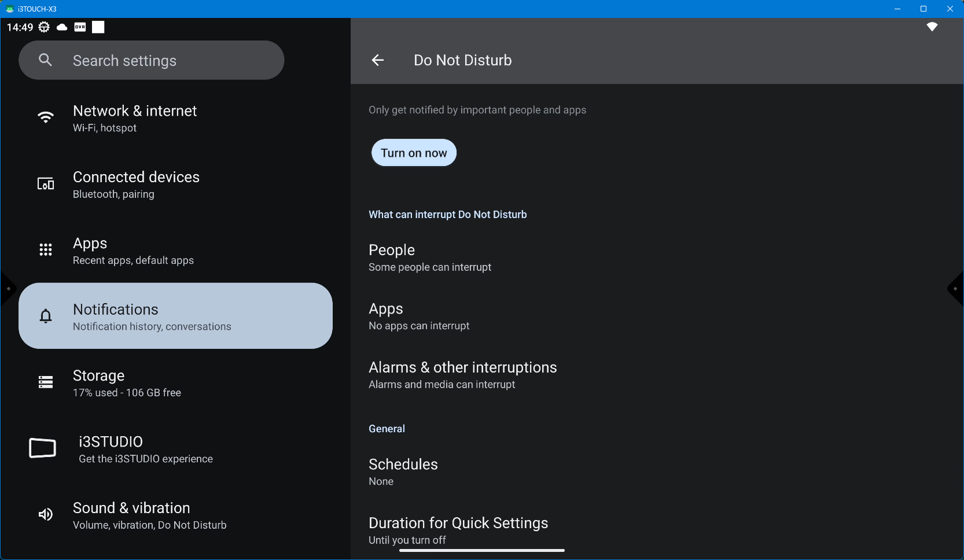Focus the Search settings field
The width and height of the screenshot is (964, 560).
(x=168, y=61)
